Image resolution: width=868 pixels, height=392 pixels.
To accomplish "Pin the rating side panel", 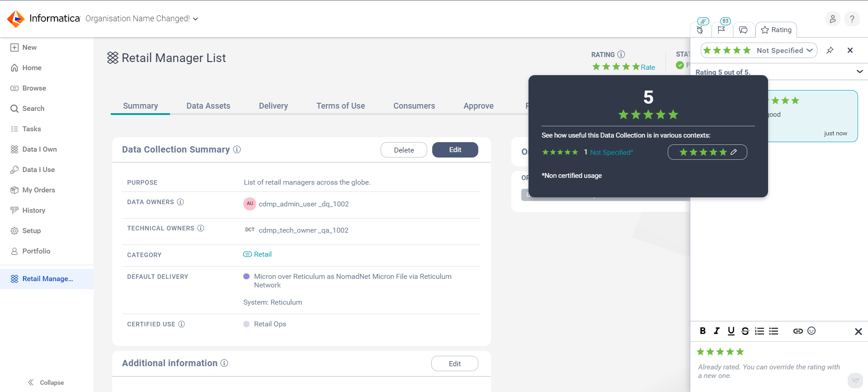I will 830,50.
